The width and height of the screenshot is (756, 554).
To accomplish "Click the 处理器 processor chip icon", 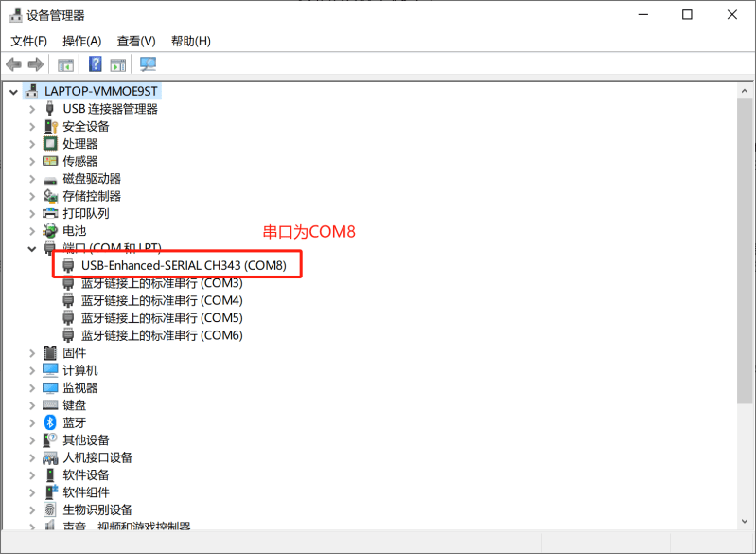I will coord(50,144).
